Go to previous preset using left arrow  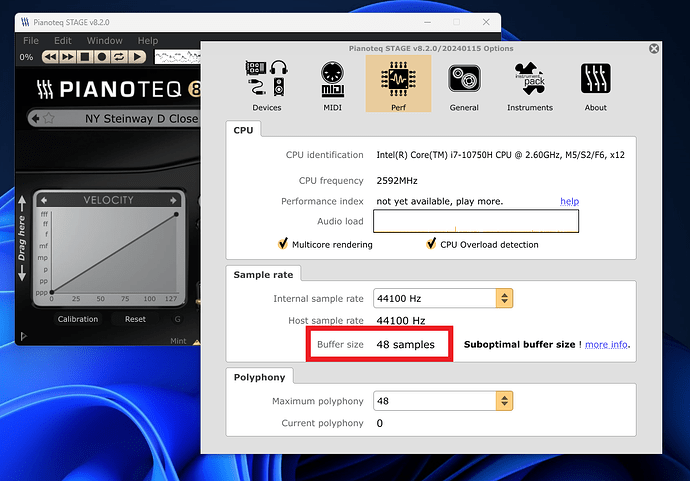[x=36, y=118]
